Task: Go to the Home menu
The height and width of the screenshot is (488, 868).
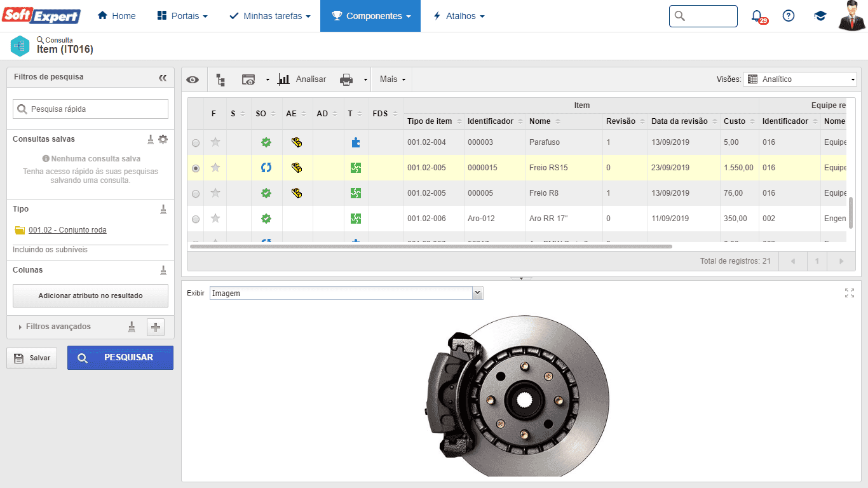Action: (117, 16)
